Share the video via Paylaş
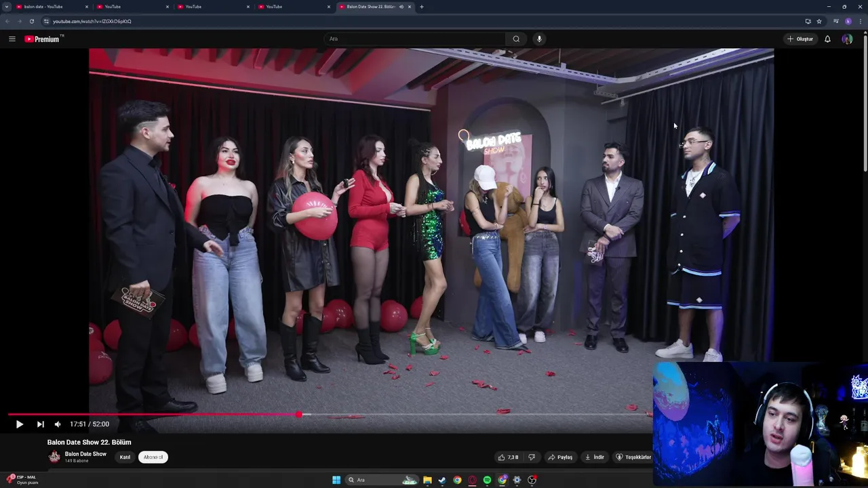 tap(560, 457)
